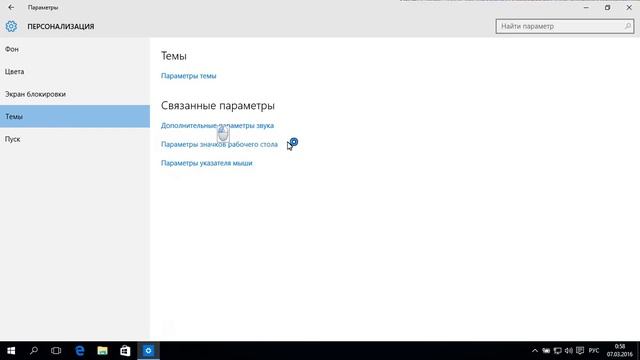The height and width of the screenshot is (360, 640).
Task: Launch Microsoft Edge from taskbar
Action: point(80,351)
